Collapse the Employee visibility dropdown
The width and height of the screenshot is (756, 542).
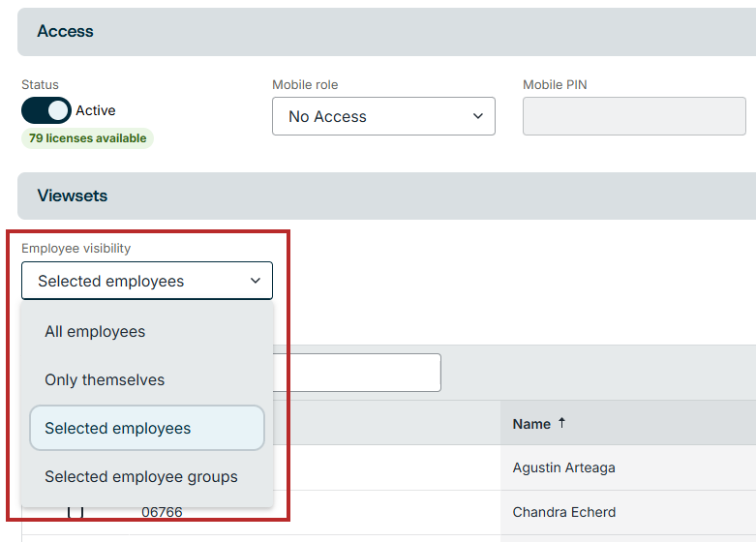147,281
